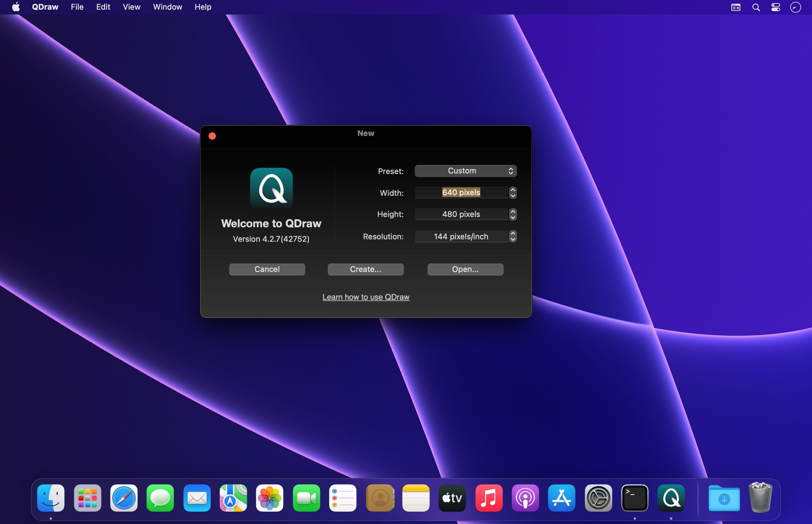Click the Spotlight search icon
The width and height of the screenshot is (812, 524).
756,7
